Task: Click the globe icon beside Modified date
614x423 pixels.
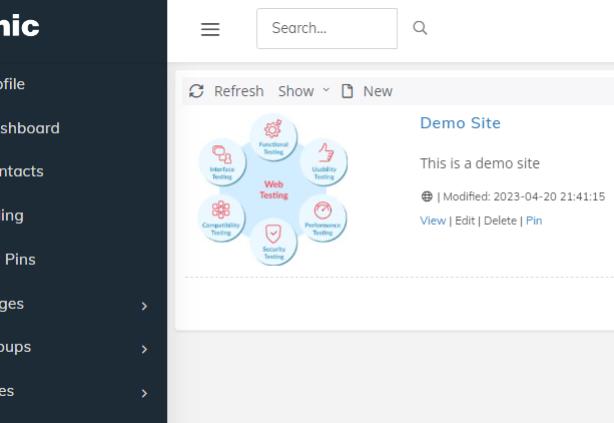Action: (x=426, y=197)
